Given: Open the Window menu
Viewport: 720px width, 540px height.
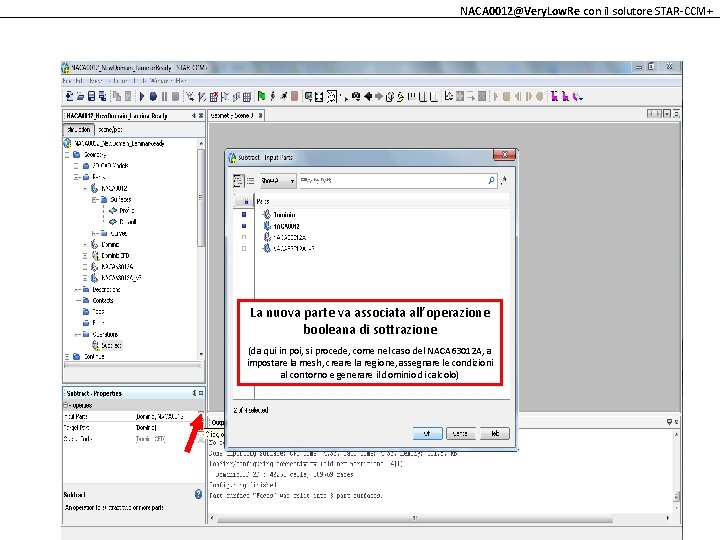Looking at the screenshot, I should coord(159,81).
